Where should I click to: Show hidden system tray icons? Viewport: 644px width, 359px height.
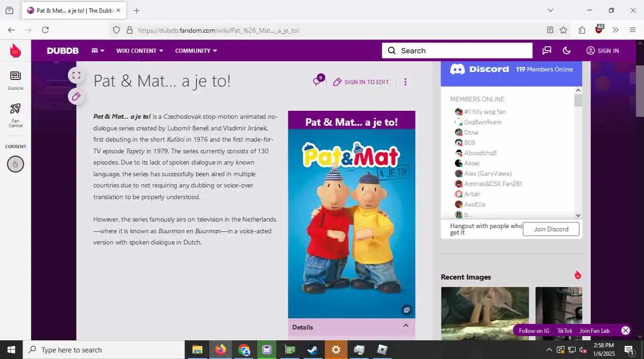tap(549, 350)
